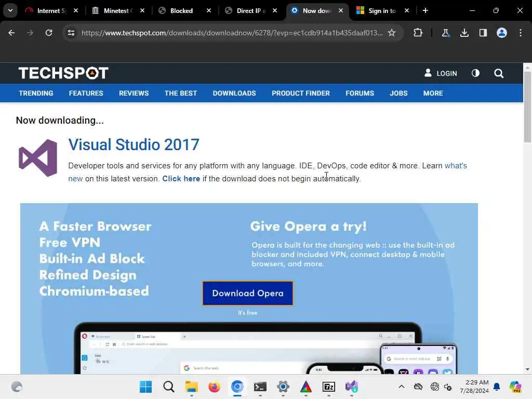
Task: Expand hidden system tray icons chevron
Action: (x=402, y=387)
